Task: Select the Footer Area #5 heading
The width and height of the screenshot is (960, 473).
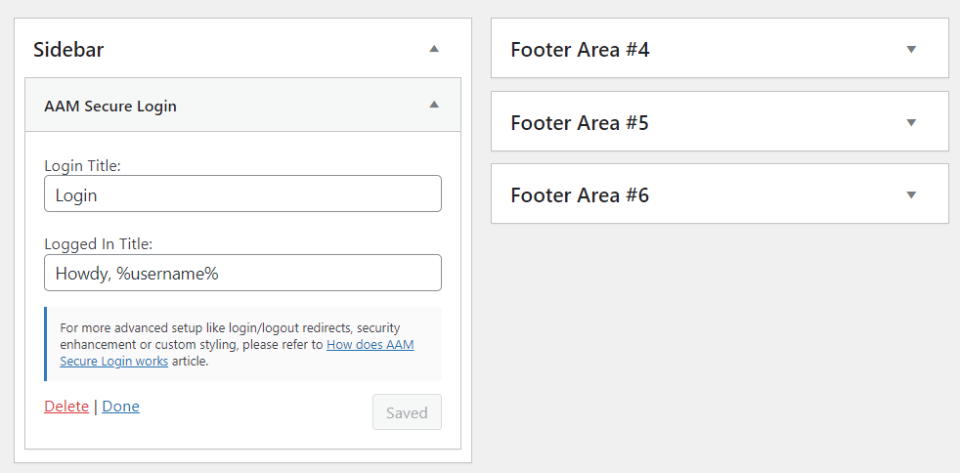Action: pos(580,123)
